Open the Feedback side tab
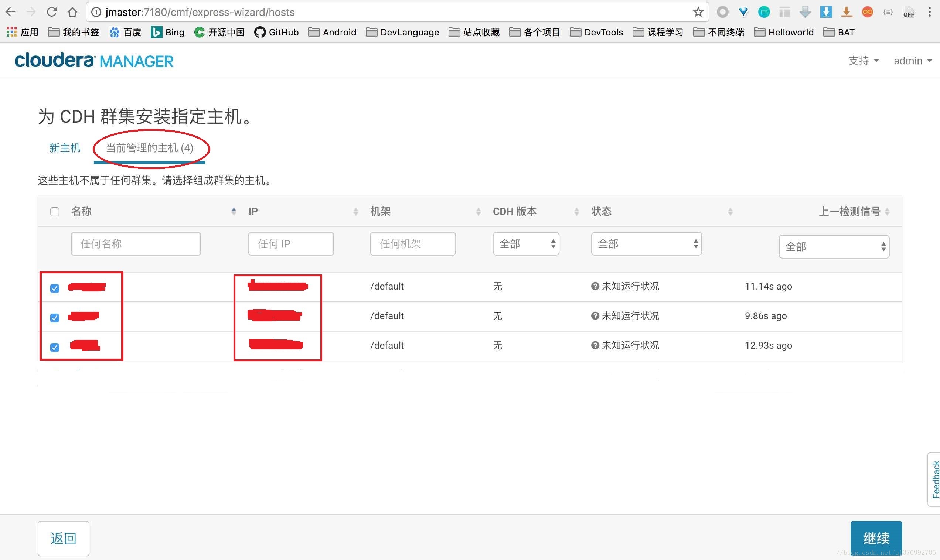The width and height of the screenshot is (940, 560). click(x=934, y=479)
